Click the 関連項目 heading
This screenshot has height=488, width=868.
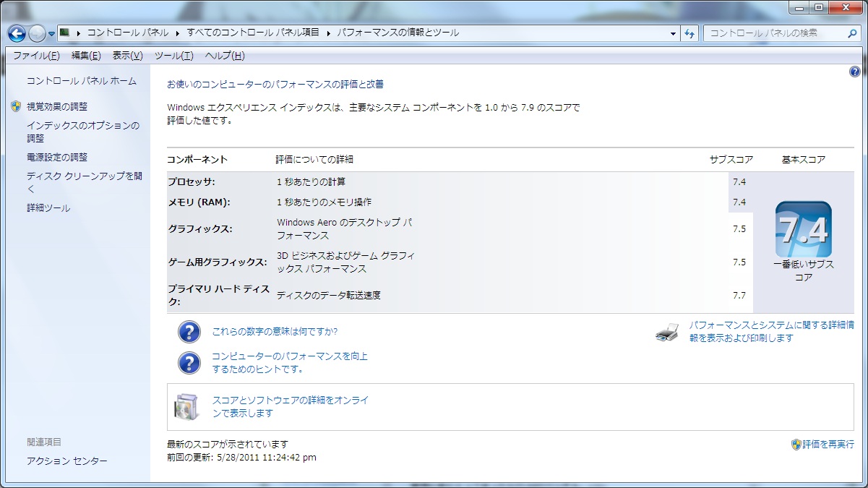44,442
